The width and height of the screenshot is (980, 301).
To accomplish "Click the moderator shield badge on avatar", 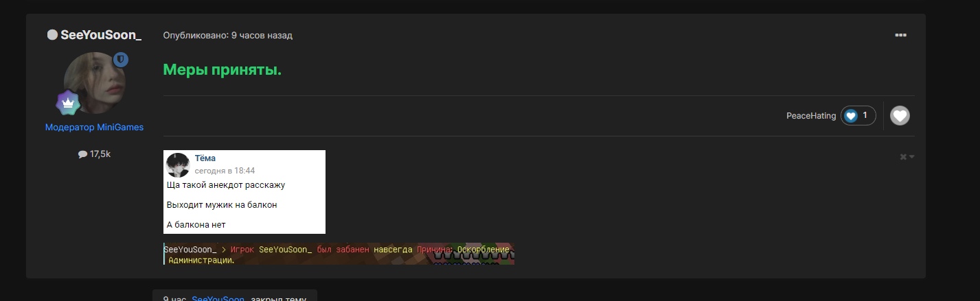I will click(x=121, y=60).
